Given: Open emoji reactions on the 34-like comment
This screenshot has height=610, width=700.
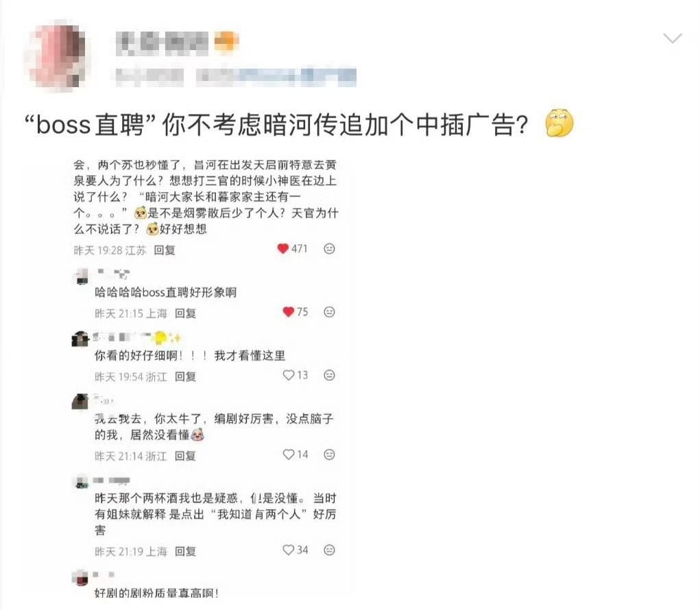Looking at the screenshot, I should tap(329, 550).
